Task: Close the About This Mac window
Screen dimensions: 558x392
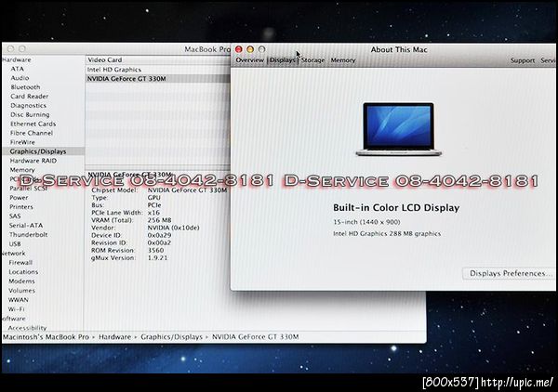Action: (239, 49)
